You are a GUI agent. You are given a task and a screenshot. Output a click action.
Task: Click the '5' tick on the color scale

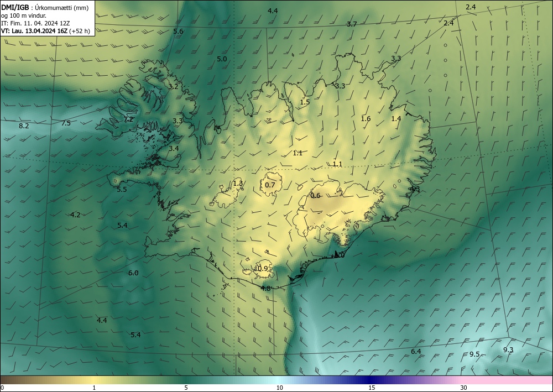(186, 388)
